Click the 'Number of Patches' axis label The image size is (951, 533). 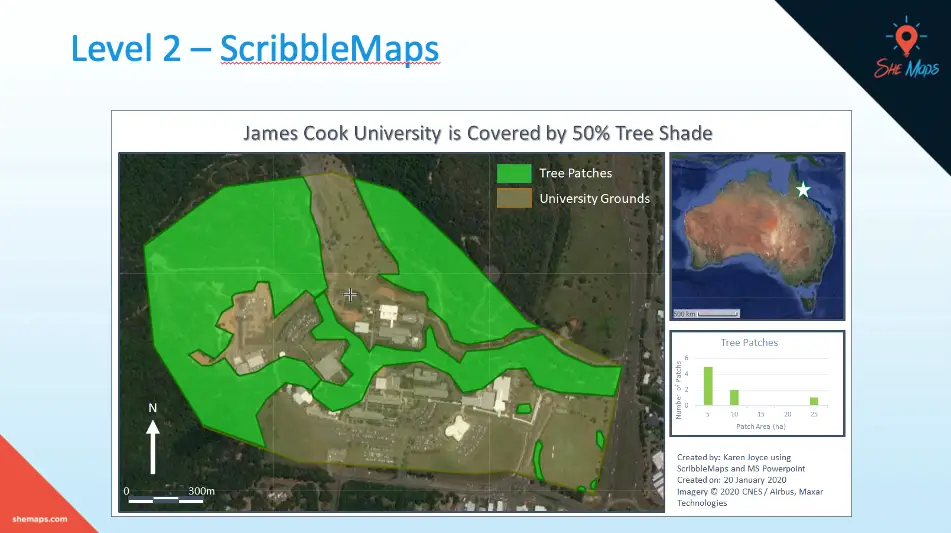(679, 390)
